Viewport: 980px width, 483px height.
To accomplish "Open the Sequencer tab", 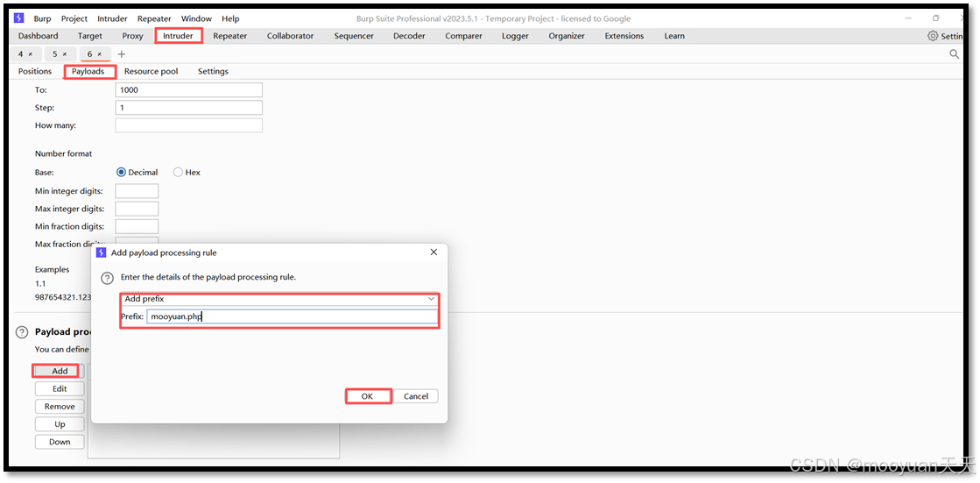I will coord(354,36).
